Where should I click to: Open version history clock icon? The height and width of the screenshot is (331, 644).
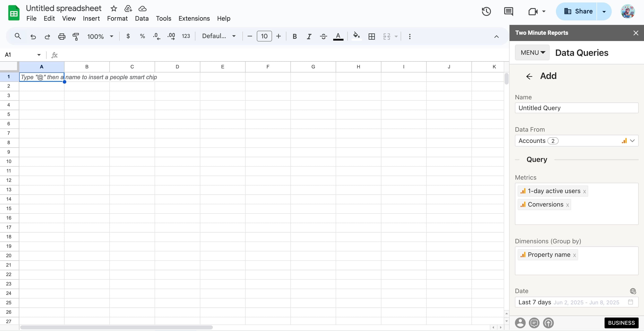(486, 11)
